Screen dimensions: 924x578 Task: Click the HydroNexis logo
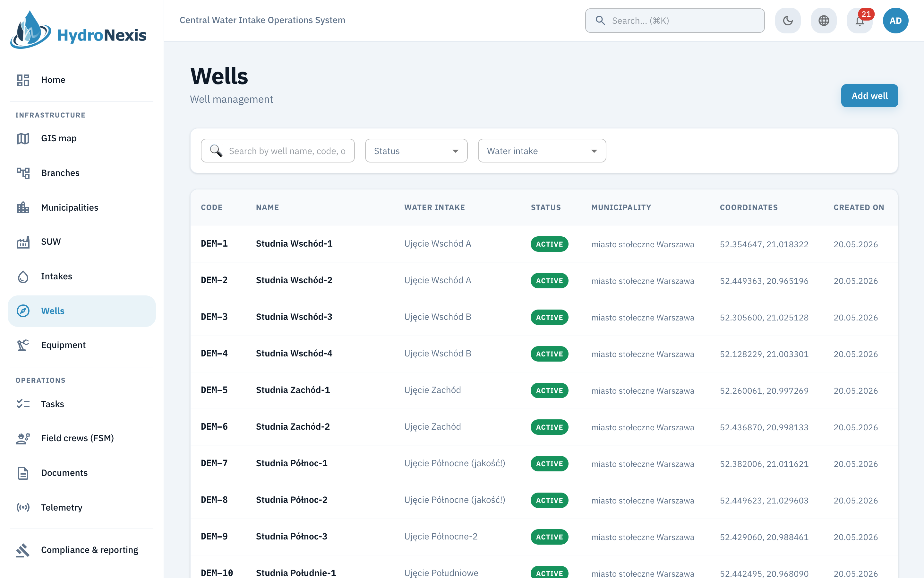(x=78, y=30)
